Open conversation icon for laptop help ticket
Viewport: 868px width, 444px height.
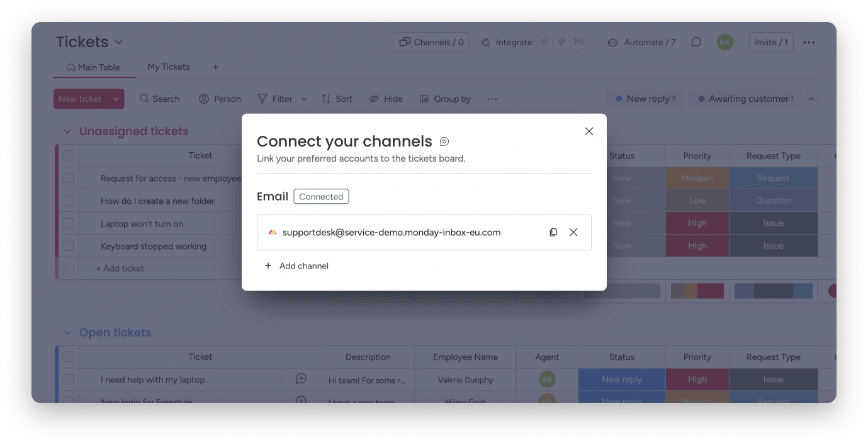[302, 379]
